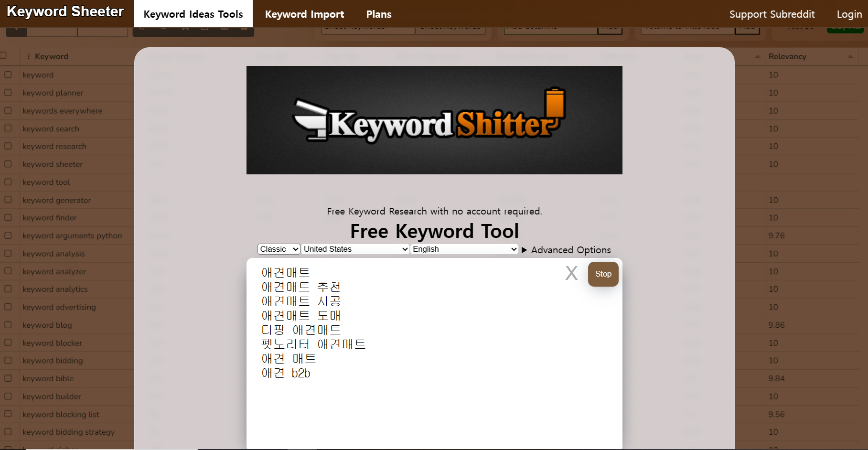Check the 'keyword research' row checkbox
Screen dimensions: 868x450
click(8, 146)
